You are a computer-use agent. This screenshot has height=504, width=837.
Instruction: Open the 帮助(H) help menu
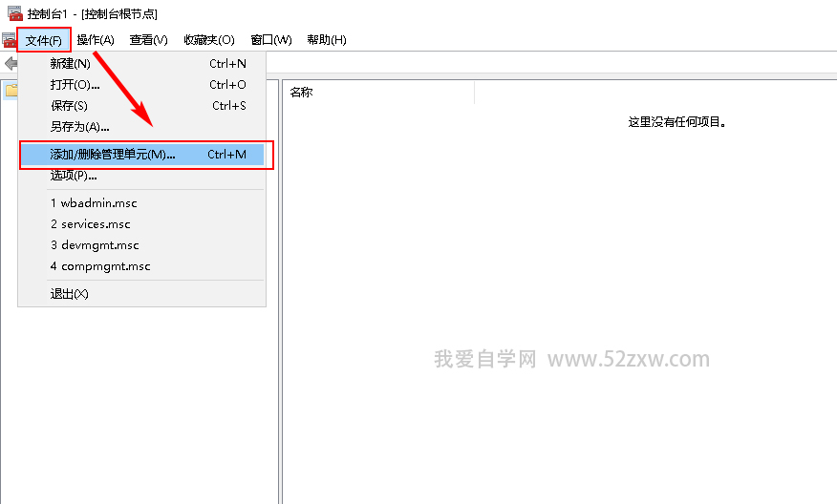pos(326,40)
